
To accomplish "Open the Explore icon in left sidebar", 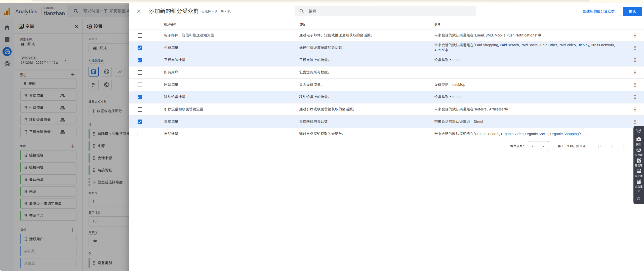I will pos(7,52).
